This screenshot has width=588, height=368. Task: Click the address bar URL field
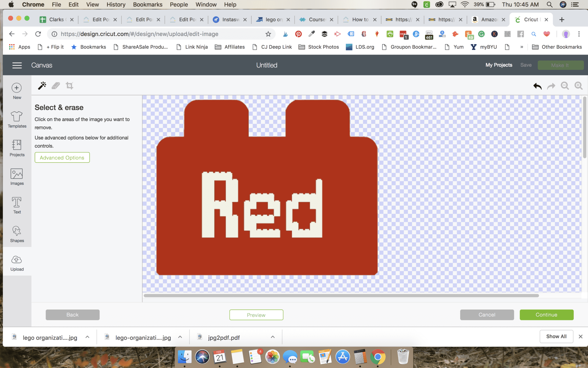pyautogui.click(x=161, y=34)
